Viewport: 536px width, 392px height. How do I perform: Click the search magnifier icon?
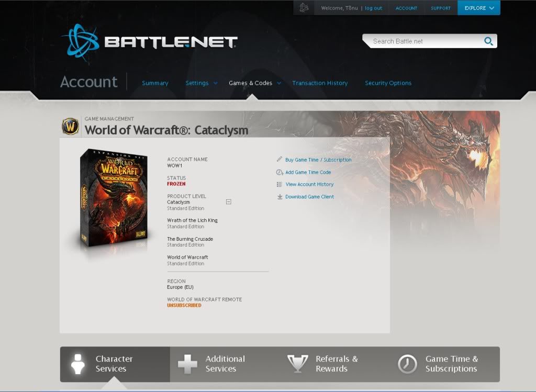point(488,41)
